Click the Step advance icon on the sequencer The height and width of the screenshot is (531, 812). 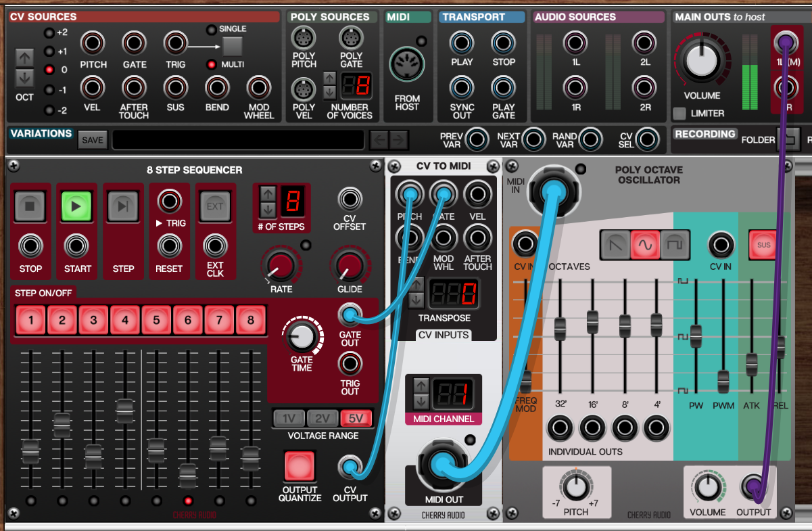[123, 205]
